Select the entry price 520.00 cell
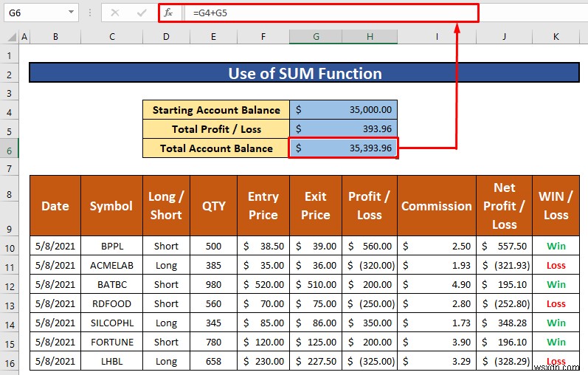Image resolution: width=588 pixels, height=375 pixels. 263,284
